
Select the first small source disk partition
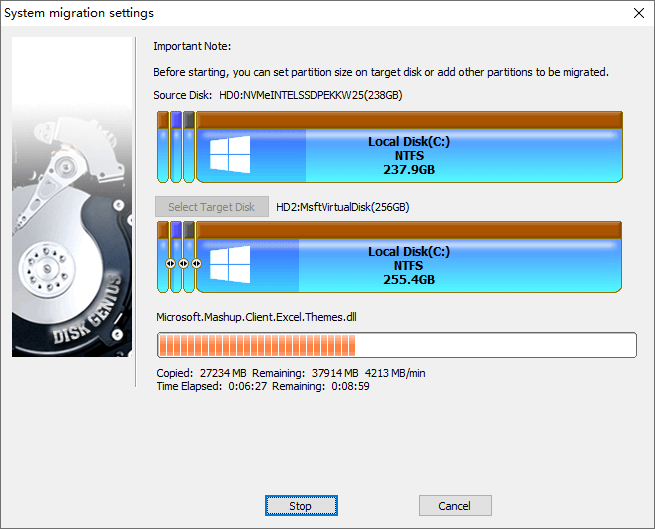click(x=163, y=147)
